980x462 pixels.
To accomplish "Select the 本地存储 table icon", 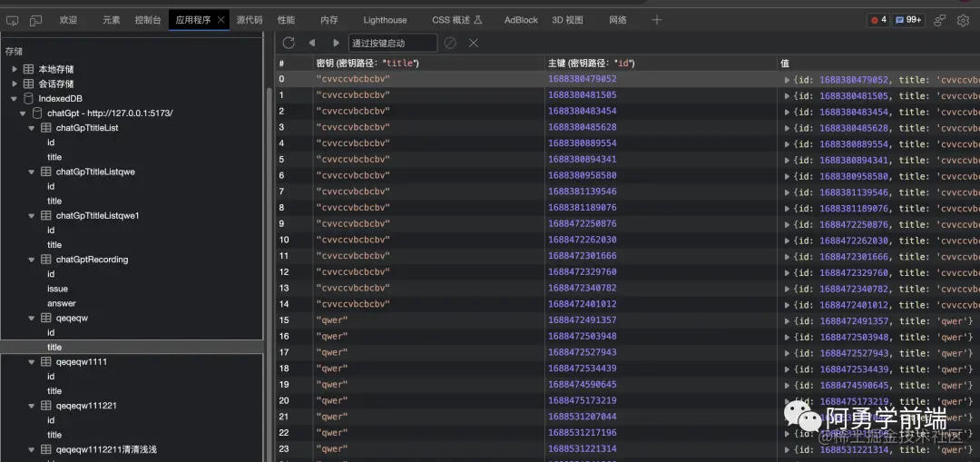I will coord(28,69).
